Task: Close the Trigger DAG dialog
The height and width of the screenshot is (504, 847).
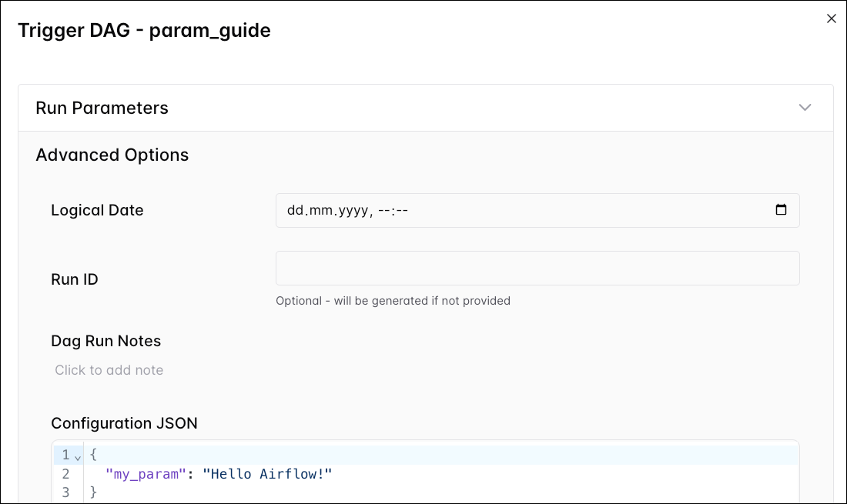Action: pyautogui.click(x=831, y=18)
